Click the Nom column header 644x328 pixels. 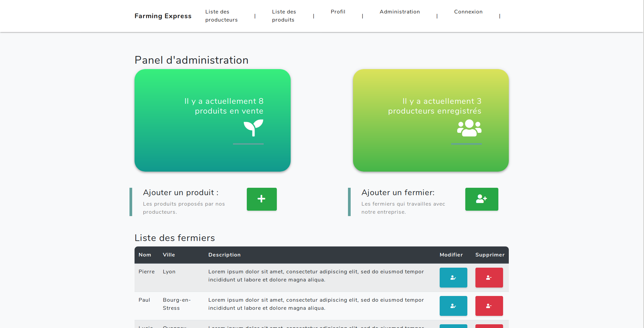pyautogui.click(x=145, y=255)
